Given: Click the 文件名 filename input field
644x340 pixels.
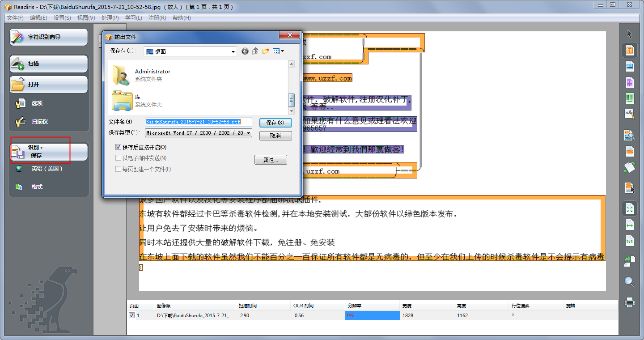Looking at the screenshot, I should pyautogui.click(x=199, y=122).
